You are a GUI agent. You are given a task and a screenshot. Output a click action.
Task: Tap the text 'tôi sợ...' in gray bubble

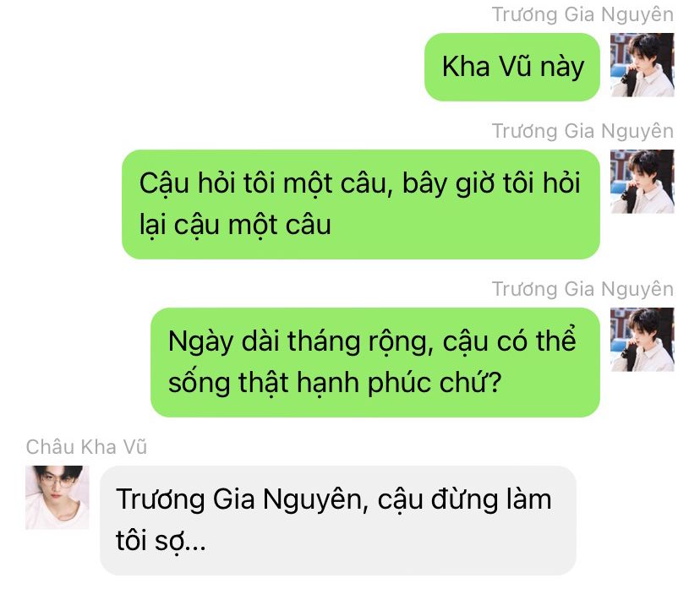161,541
